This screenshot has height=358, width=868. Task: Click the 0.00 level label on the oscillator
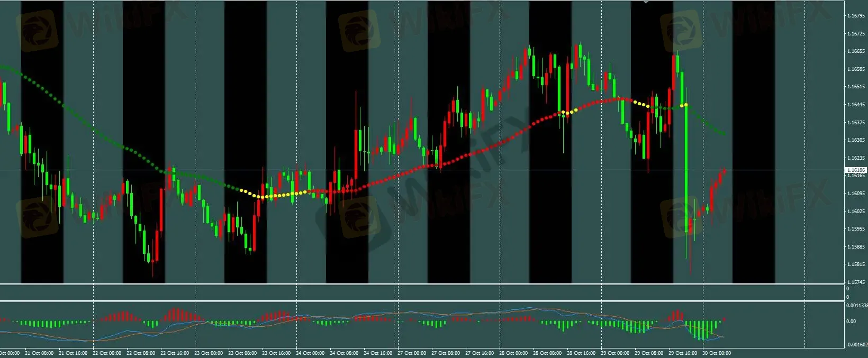pyautogui.click(x=851, y=321)
